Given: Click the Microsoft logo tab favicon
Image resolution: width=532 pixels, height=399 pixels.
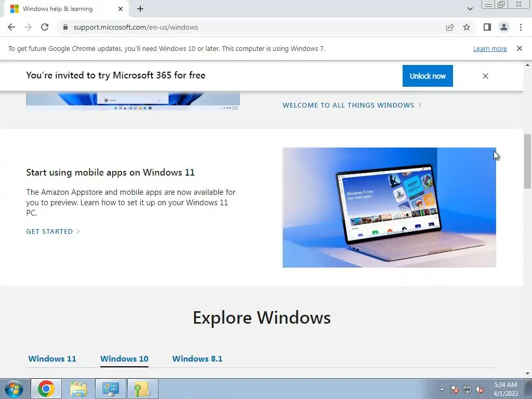Looking at the screenshot, I should [x=14, y=9].
